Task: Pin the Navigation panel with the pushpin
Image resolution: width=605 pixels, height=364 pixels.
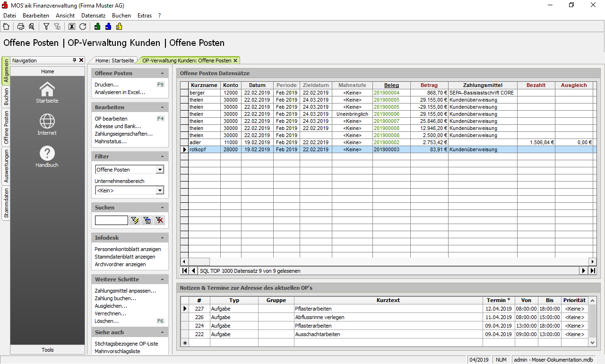Action: (x=74, y=61)
